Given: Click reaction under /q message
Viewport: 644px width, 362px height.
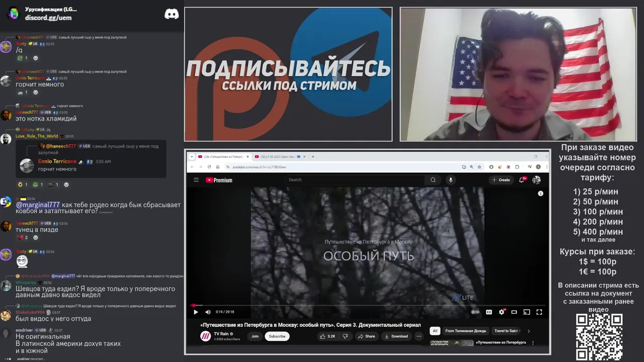Looking at the screenshot, I should pos(23,58).
